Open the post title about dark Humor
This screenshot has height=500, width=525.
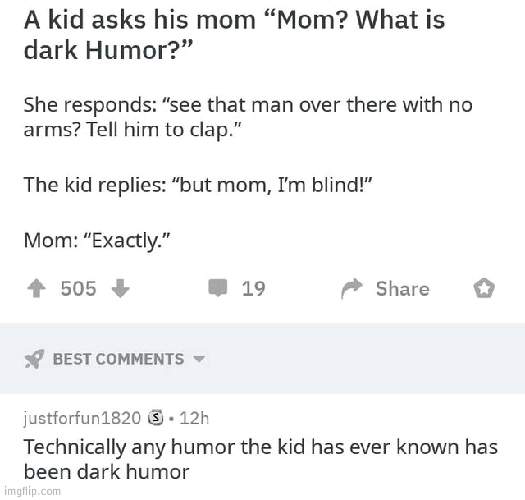pos(234,35)
